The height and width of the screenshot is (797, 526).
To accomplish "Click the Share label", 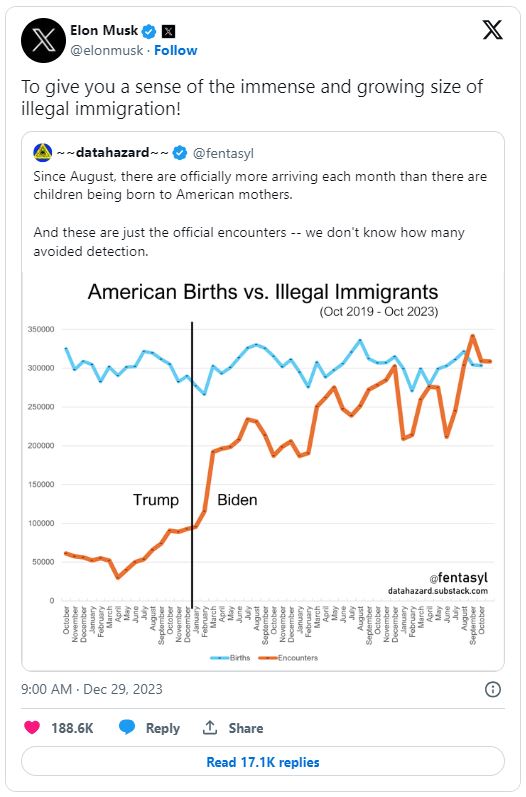I will 245,728.
